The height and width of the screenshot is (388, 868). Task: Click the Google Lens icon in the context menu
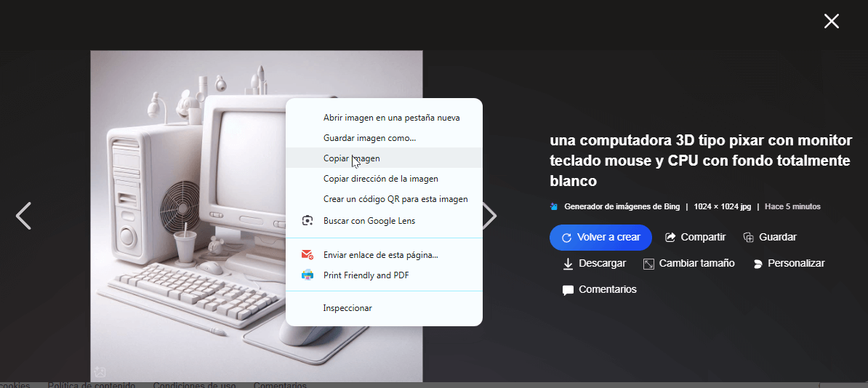point(308,221)
